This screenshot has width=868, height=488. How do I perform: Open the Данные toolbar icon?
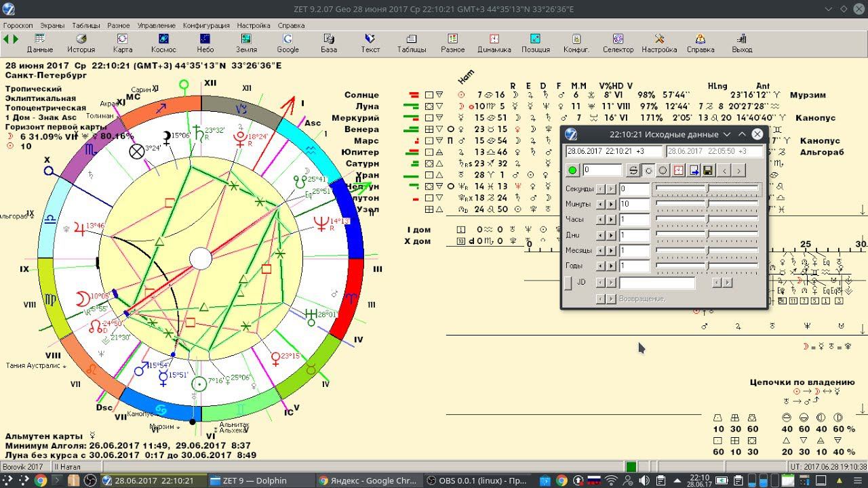coord(39,43)
